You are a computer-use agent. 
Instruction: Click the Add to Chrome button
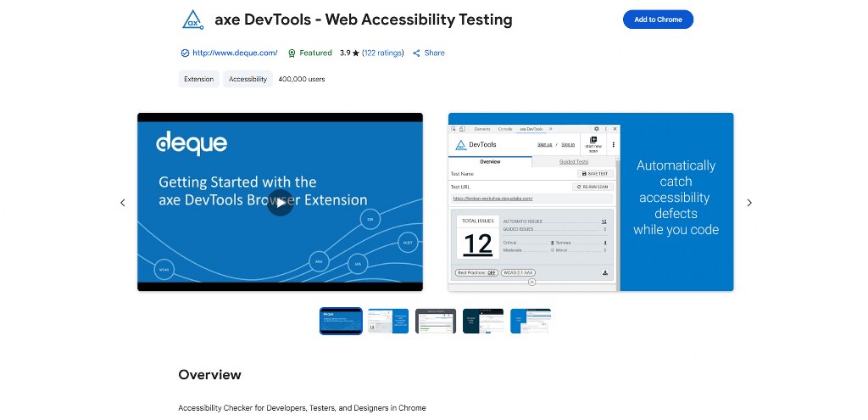(658, 20)
